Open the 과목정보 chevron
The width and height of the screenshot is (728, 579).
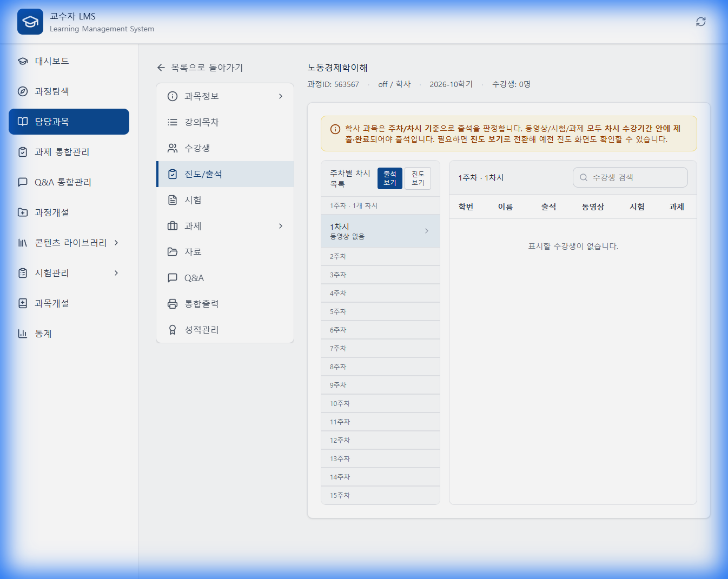[281, 96]
